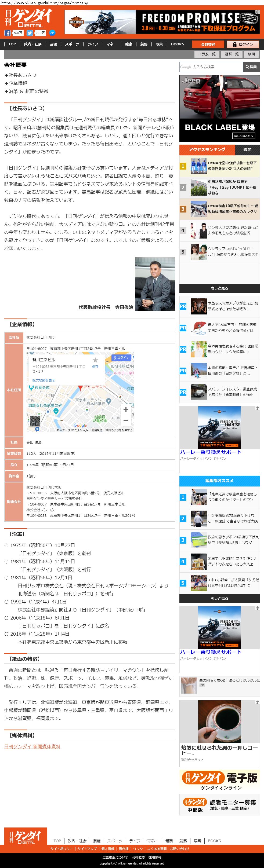Image resolution: width=264 pixels, height=868 pixels.
Task: Zoom out the map with minus
Action: tap(126, 420)
